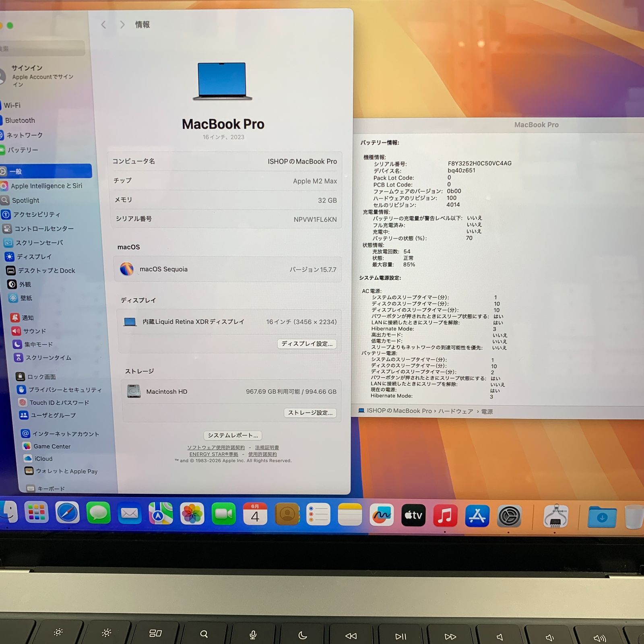
Task: Launch Mail from the Dock
Action: [130, 514]
